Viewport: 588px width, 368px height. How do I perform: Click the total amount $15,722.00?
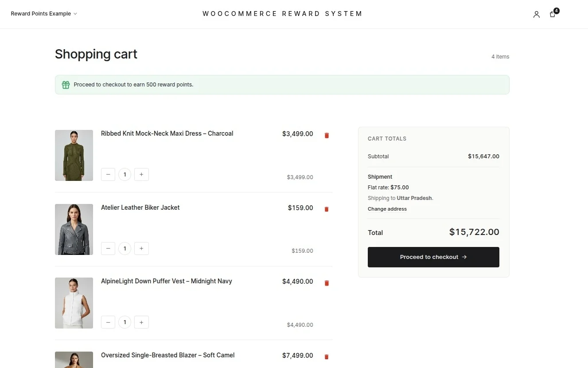[x=474, y=232]
